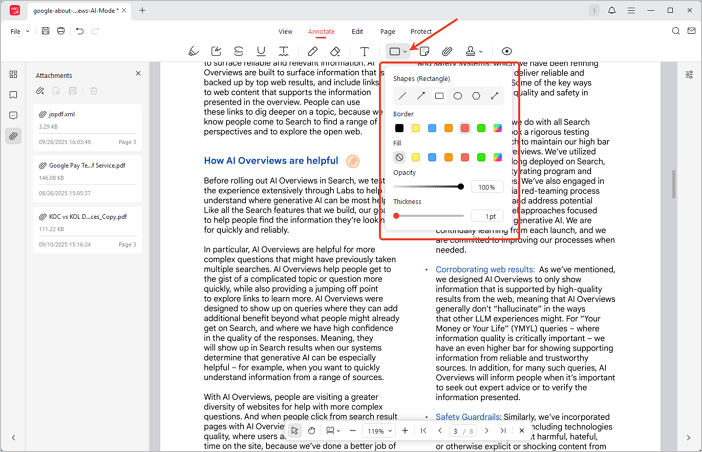Viewport: 702px width, 452px height.
Task: Set border color to green
Action: 481,128
